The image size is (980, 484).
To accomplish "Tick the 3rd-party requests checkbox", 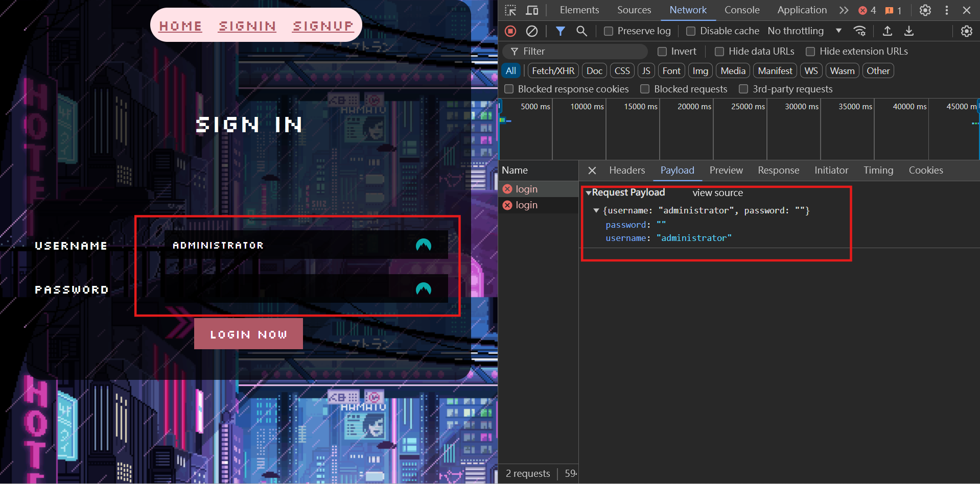I will (x=743, y=89).
